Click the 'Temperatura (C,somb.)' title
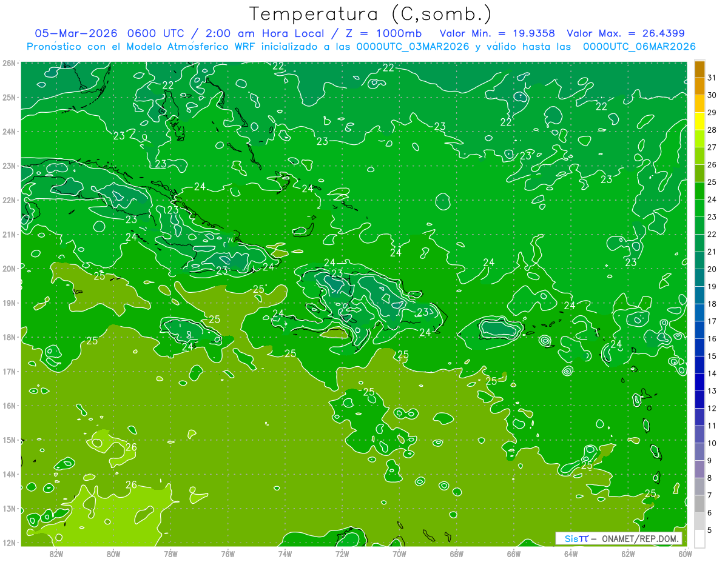728x562 pixels. [x=371, y=15]
